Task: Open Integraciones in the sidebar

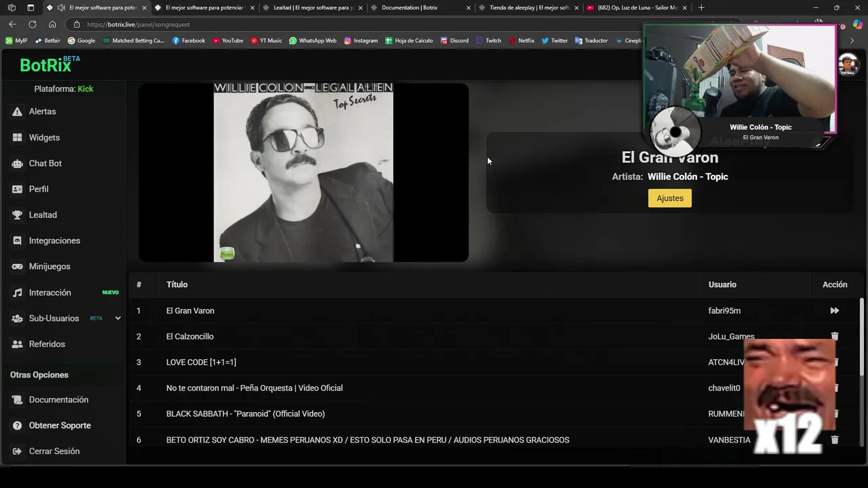Action: pos(54,241)
